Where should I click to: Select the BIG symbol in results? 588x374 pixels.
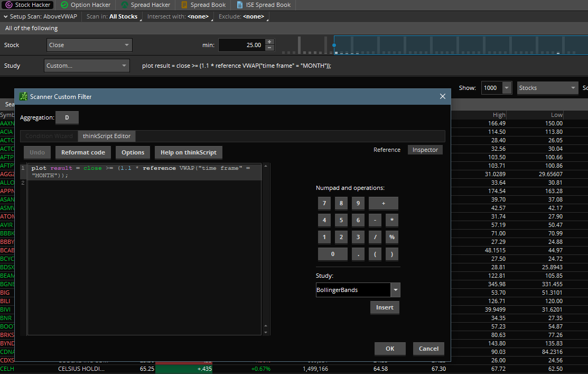(x=5, y=293)
